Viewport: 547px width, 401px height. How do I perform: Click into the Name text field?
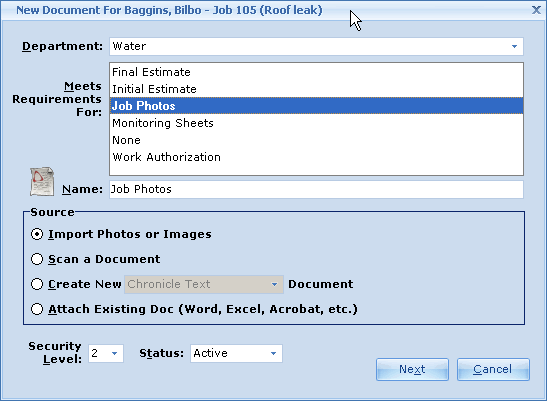[x=316, y=189]
